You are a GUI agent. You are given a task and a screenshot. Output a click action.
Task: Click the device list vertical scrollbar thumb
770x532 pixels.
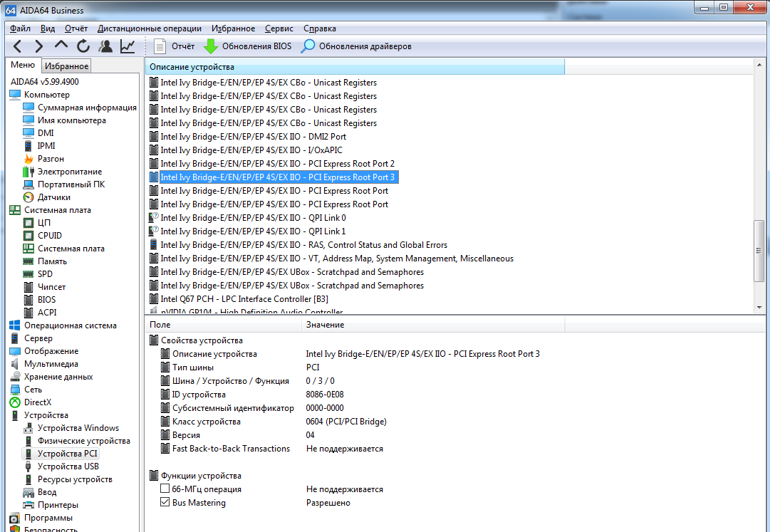click(759, 250)
